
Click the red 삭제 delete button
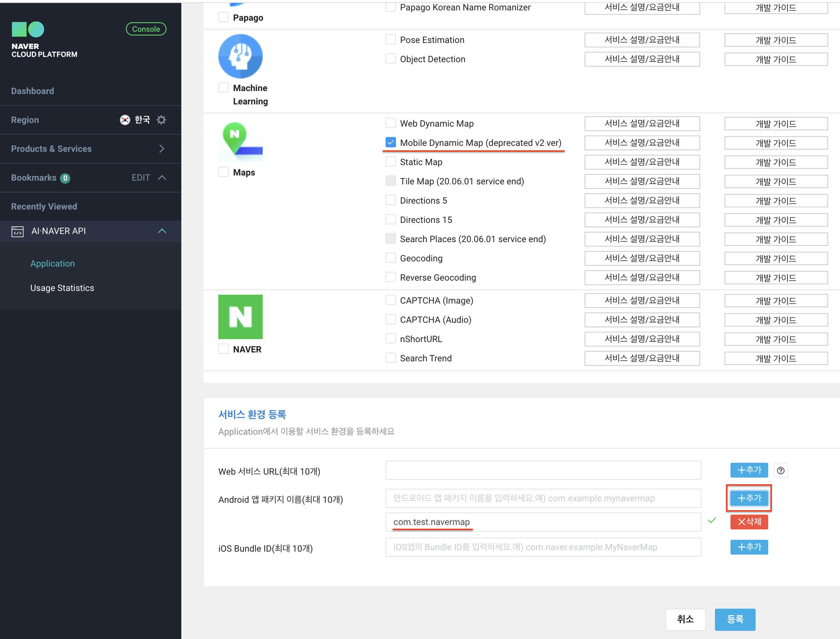[x=749, y=522]
